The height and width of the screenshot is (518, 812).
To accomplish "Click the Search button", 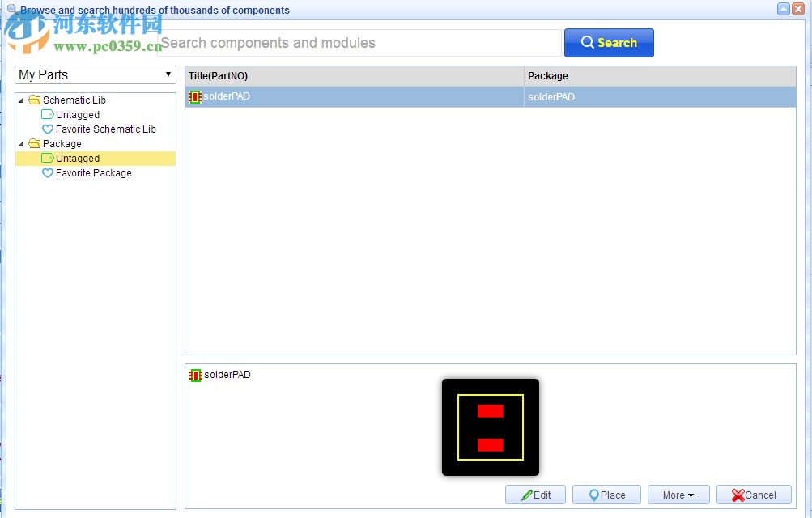I will [x=609, y=43].
